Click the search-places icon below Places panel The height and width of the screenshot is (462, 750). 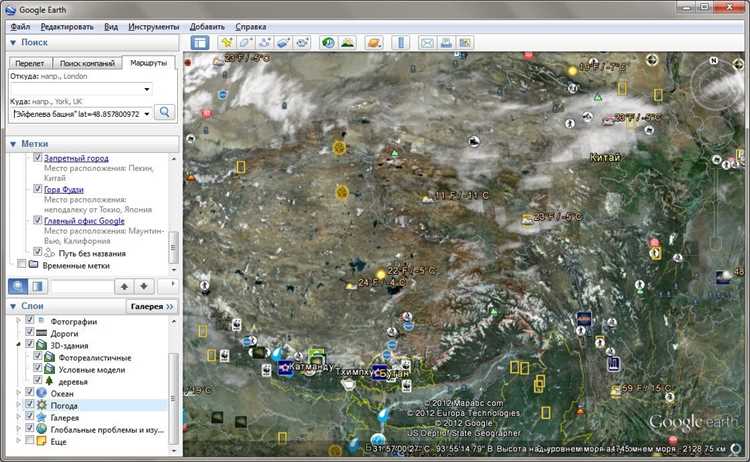18,286
